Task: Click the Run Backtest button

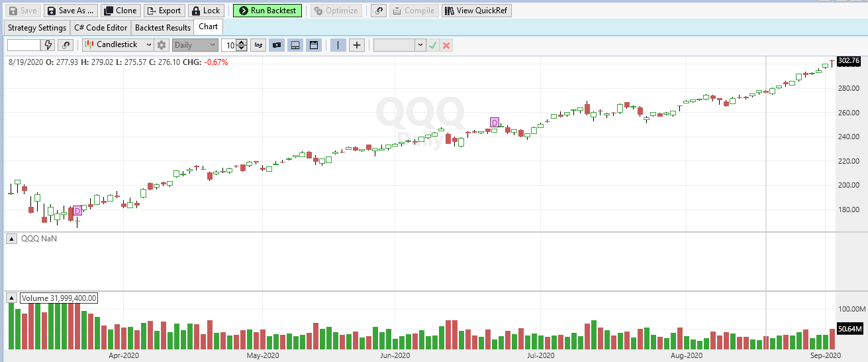Action: click(x=267, y=11)
